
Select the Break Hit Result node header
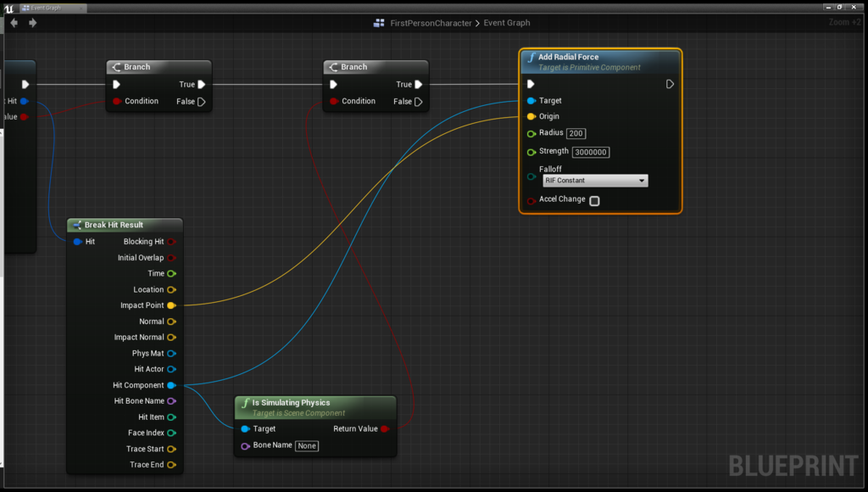pos(125,225)
